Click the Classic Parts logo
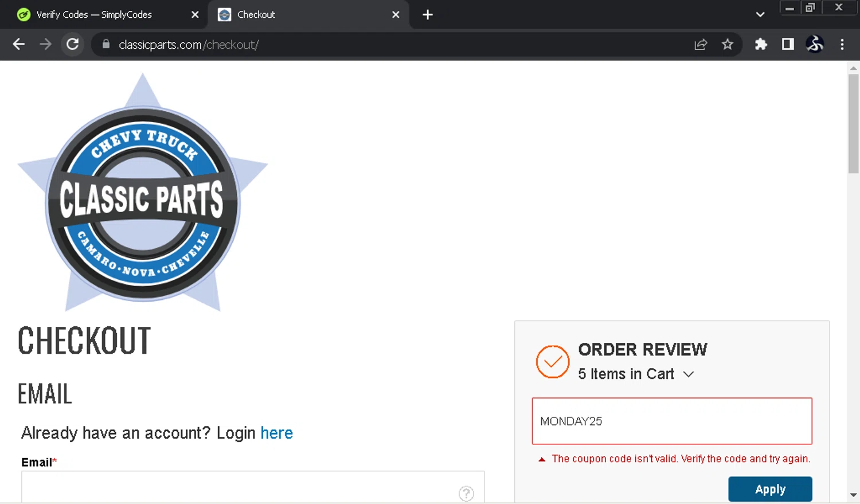Viewport: 860px width, 504px height. click(143, 193)
